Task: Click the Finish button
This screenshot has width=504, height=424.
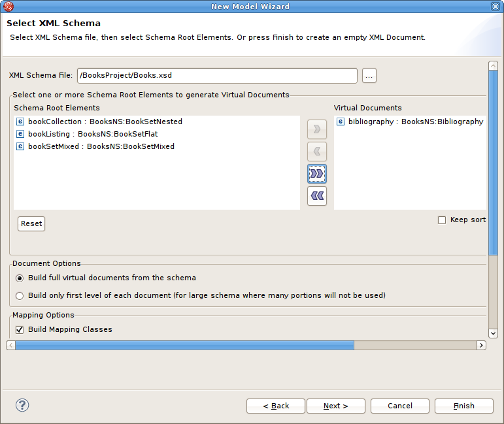Action: pyautogui.click(x=463, y=406)
